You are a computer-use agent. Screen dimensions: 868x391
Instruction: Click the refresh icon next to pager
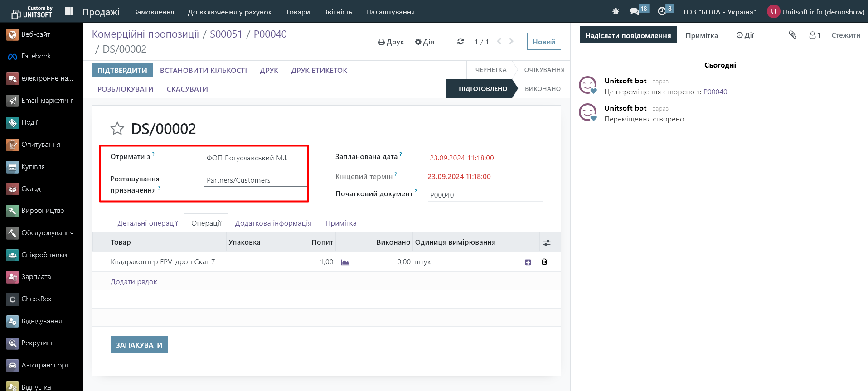click(x=461, y=42)
